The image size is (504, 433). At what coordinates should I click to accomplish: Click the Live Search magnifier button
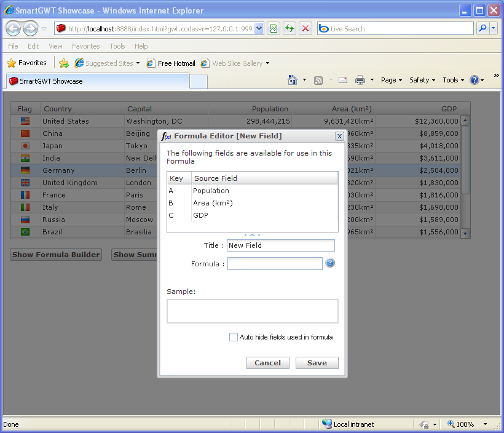coord(482,29)
